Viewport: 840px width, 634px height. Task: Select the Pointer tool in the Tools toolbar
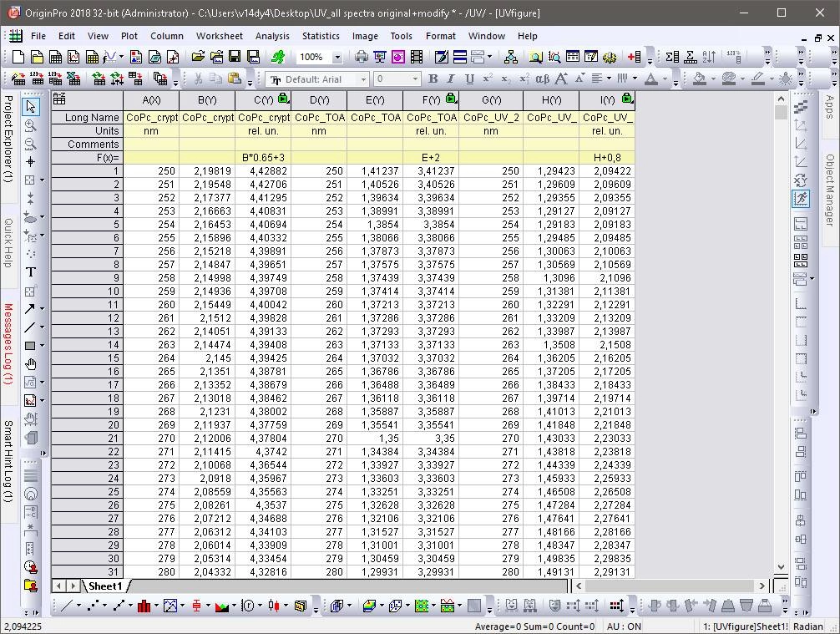[31, 106]
